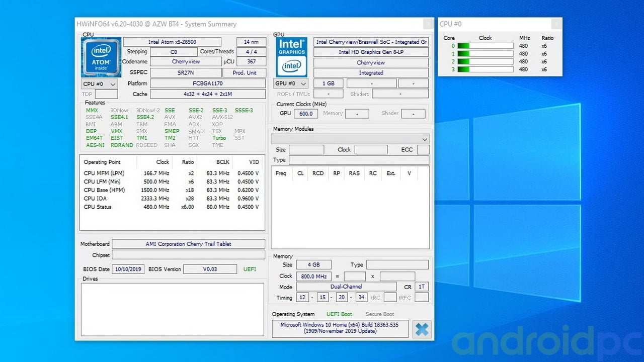The image size is (644, 362).
Task: Click the 14 nm process field
Action: 251,42
